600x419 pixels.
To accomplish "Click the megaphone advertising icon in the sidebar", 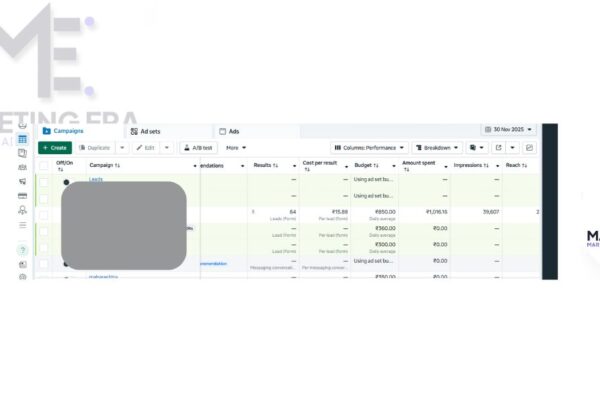I will (x=23, y=181).
